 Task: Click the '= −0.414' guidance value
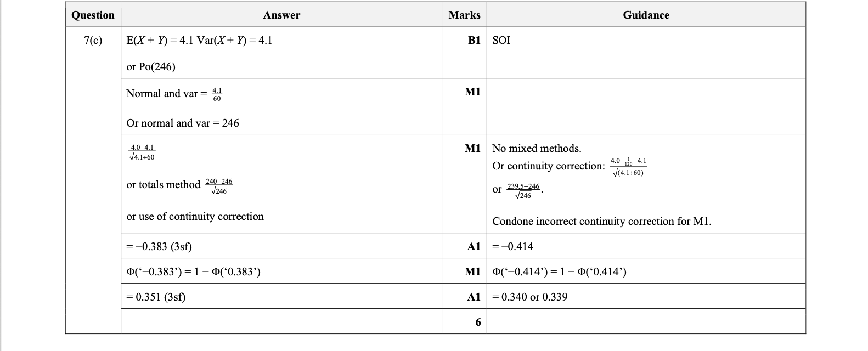[513, 246]
